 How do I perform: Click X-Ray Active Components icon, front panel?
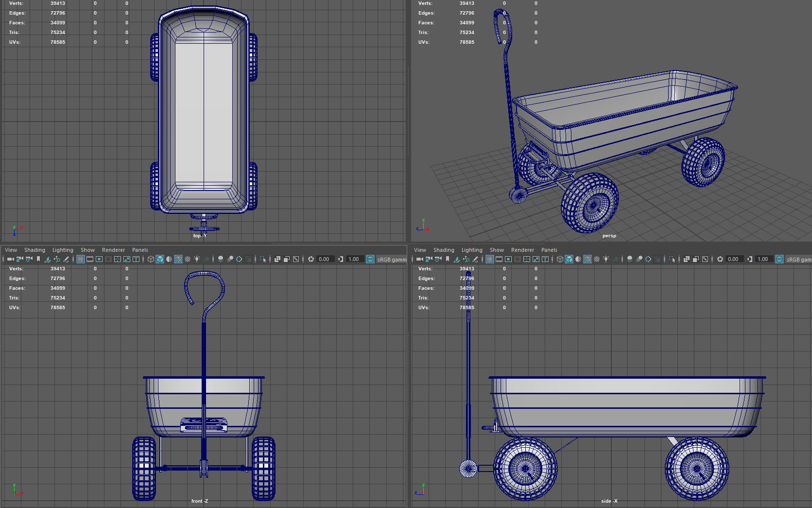tap(287, 259)
